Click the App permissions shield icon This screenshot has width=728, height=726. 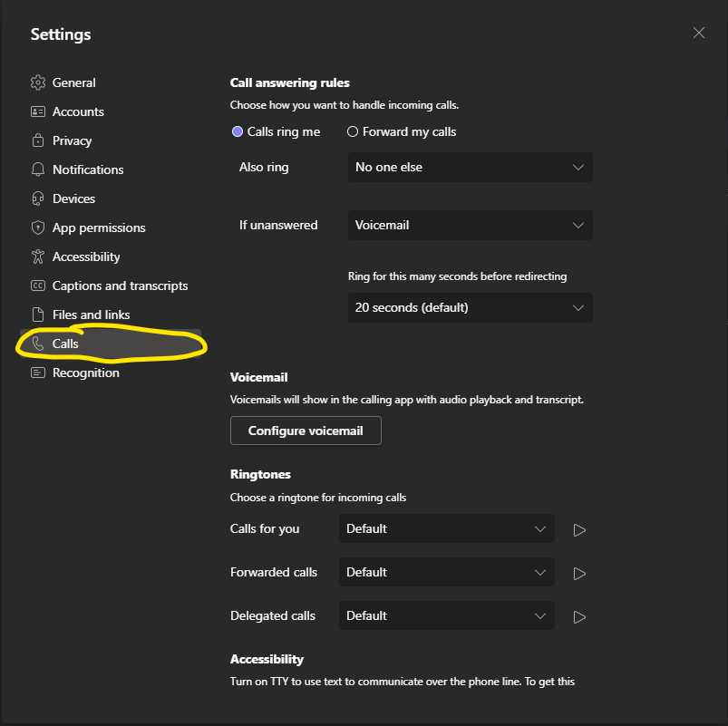[x=37, y=227]
